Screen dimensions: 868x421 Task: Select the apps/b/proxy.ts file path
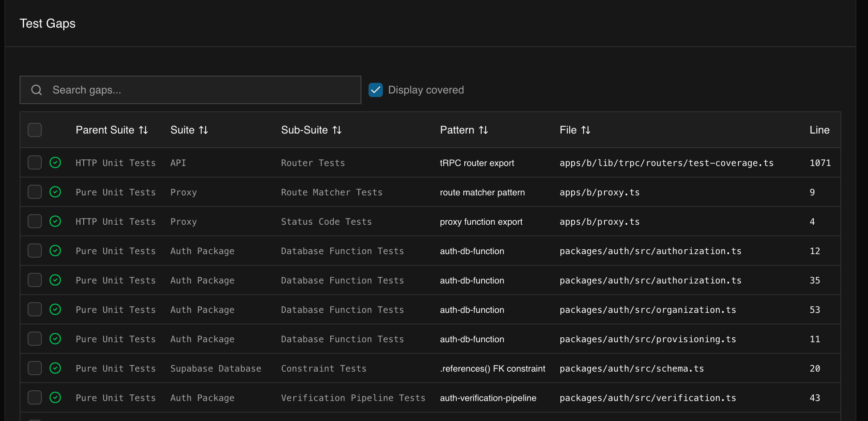599,192
